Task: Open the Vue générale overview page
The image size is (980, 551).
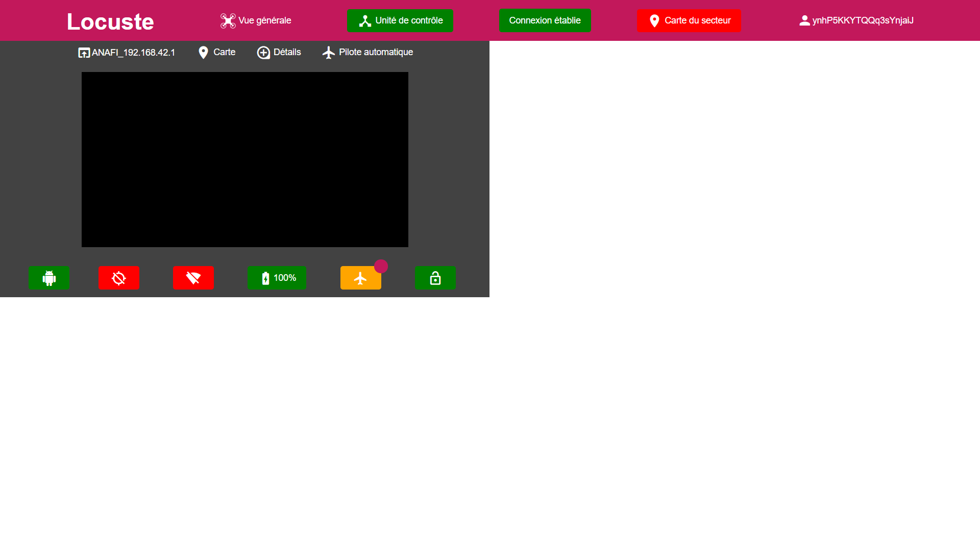Action: [256, 20]
